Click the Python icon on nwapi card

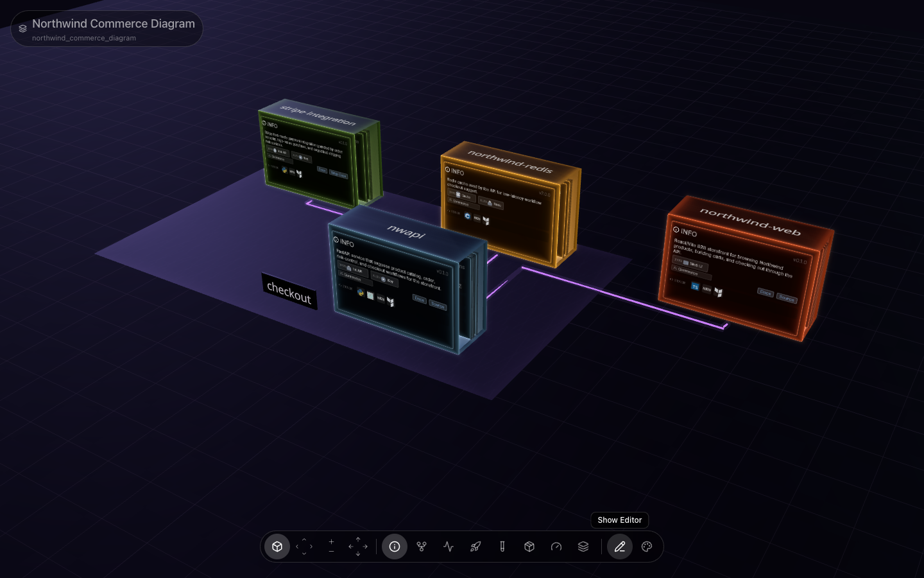tap(361, 292)
